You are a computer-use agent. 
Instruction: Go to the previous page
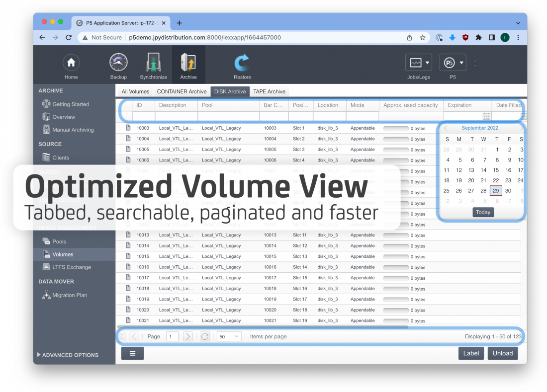coord(134,336)
